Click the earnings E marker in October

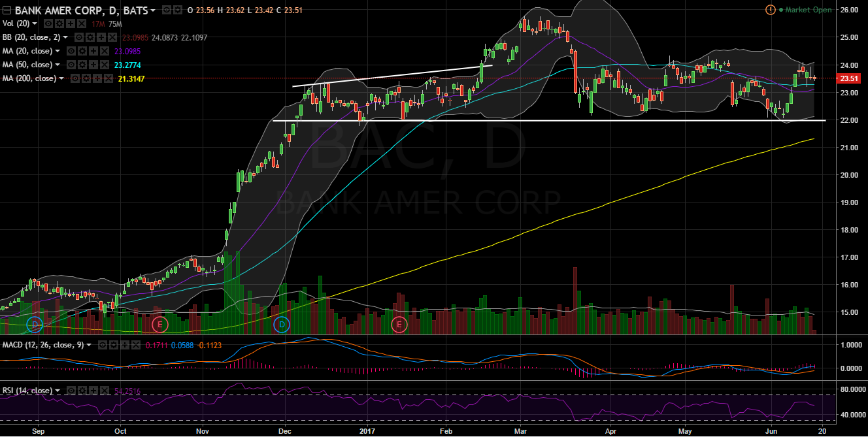[159, 324]
